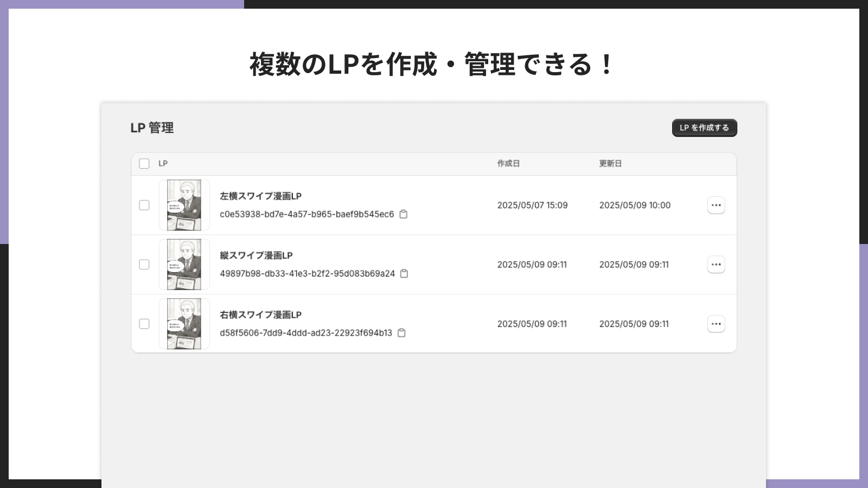Click the 作成日 column header

point(508,164)
